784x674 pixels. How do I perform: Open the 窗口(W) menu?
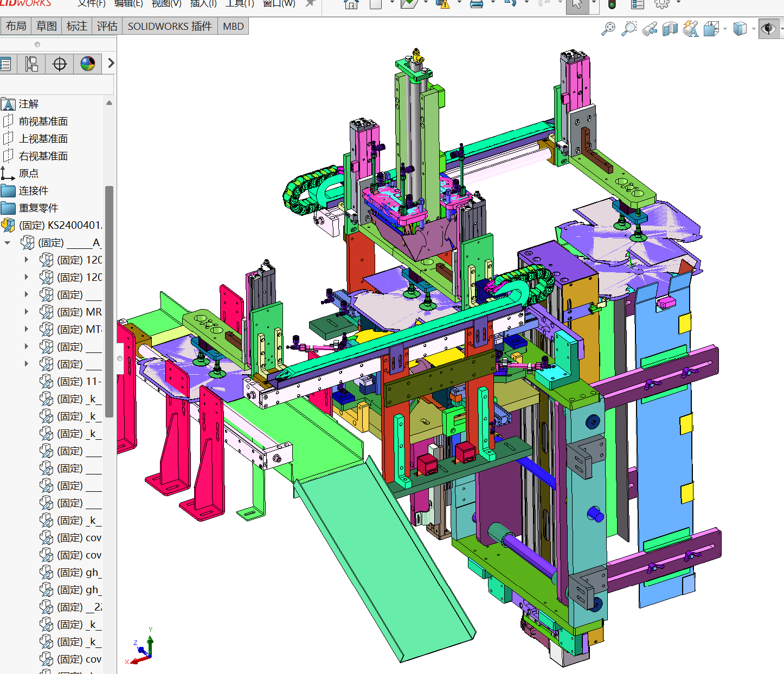click(279, 3)
